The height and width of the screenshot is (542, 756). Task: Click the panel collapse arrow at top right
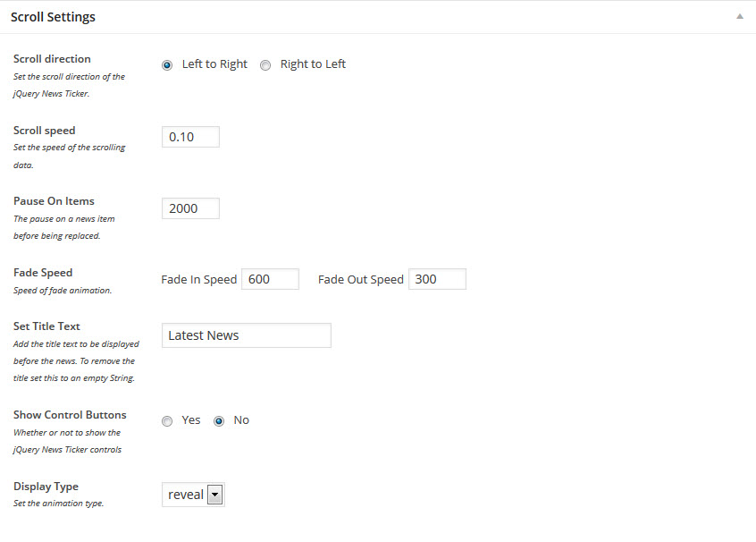pos(739,15)
